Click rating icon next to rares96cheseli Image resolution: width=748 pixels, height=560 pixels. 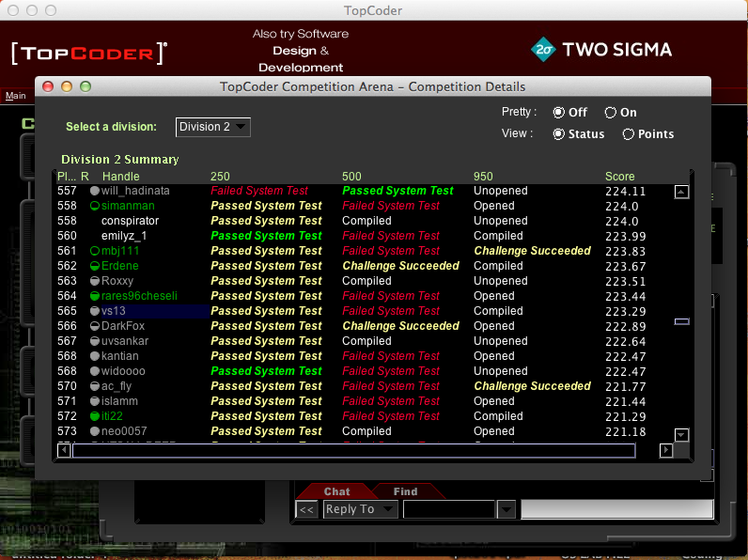95,296
